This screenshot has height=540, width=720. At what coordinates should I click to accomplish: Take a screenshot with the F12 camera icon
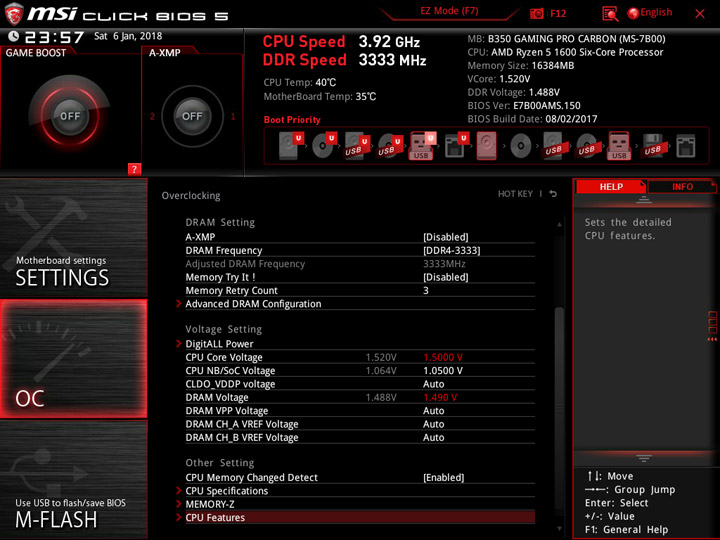click(x=536, y=14)
